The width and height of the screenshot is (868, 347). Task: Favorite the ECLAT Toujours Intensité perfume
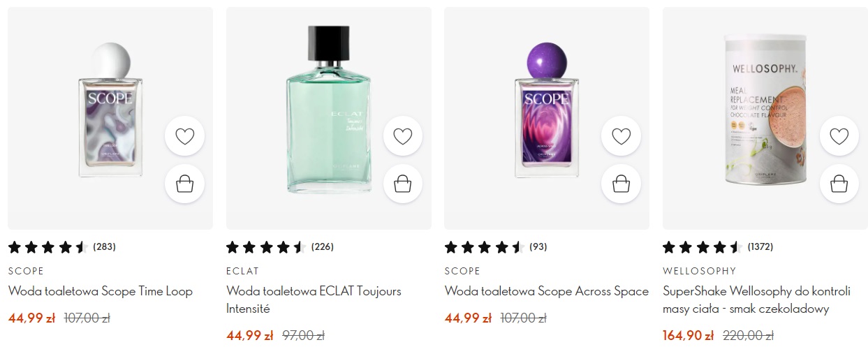(x=402, y=136)
